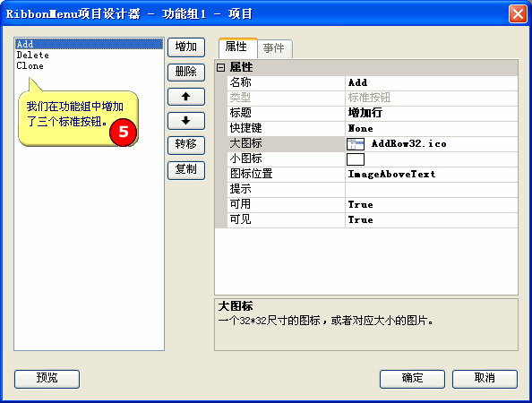Click the 预览 preview button
The image size is (532, 403).
[47, 379]
